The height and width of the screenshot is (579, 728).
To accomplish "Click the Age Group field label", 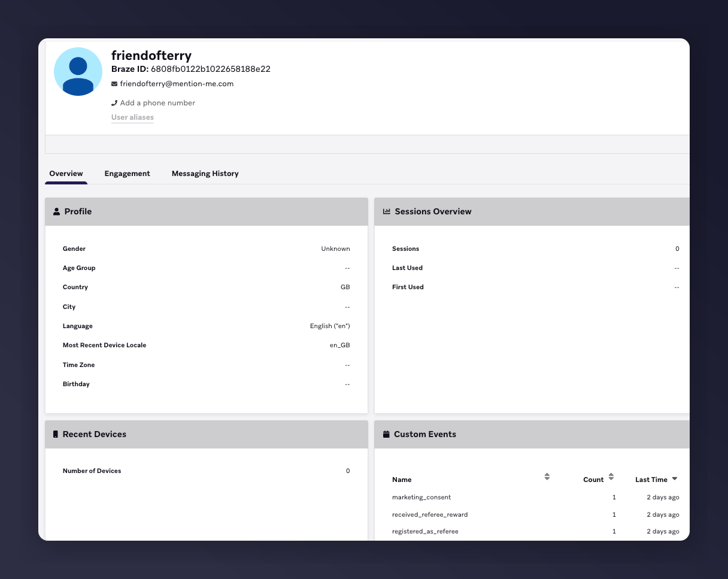I will coord(79,268).
